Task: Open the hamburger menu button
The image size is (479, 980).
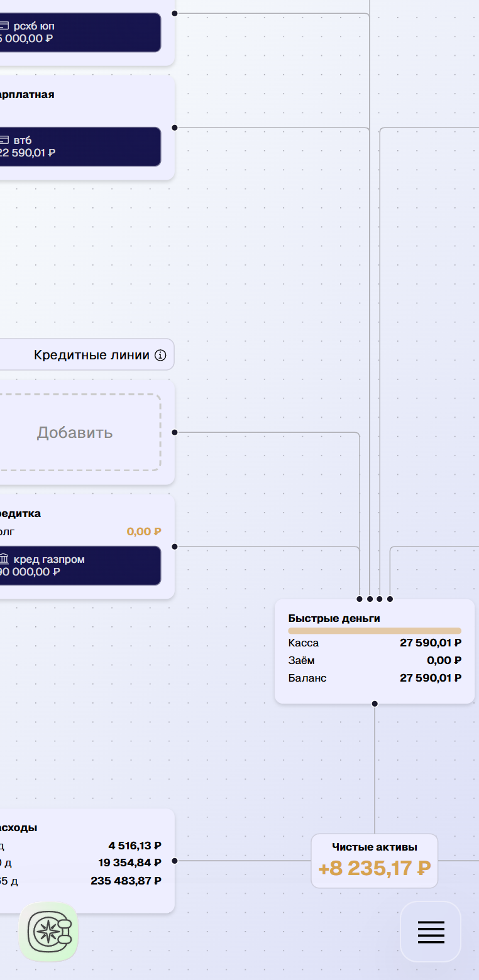Action: pos(431,932)
